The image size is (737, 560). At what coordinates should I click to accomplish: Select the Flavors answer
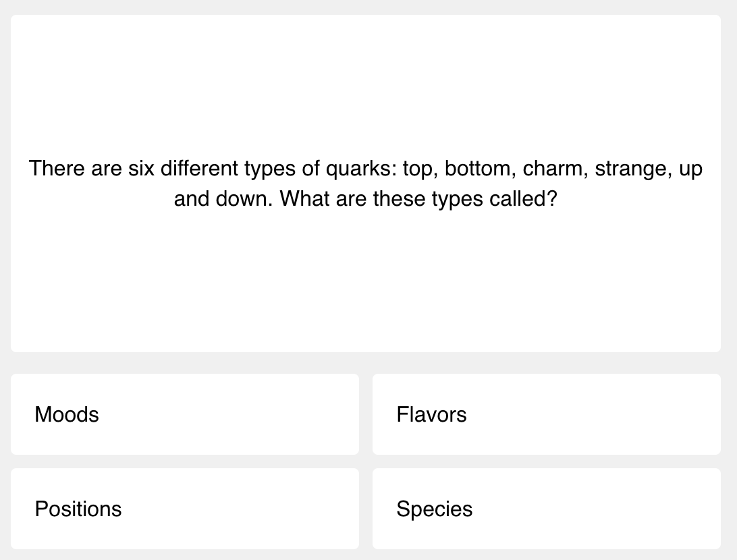coord(546,414)
